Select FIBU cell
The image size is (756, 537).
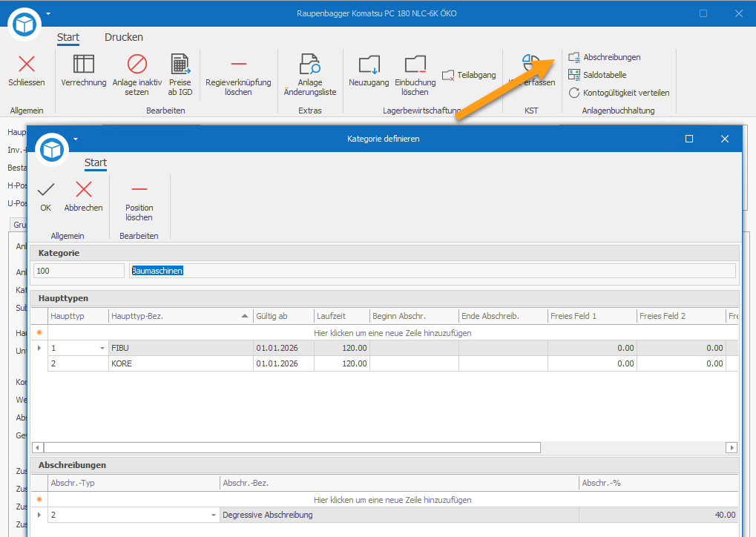pos(181,348)
